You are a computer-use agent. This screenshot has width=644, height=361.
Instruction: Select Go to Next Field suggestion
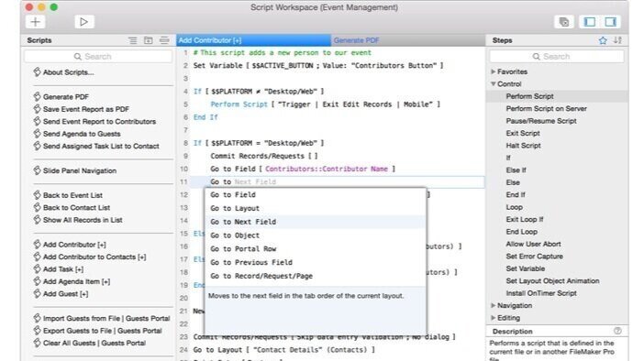click(x=315, y=222)
